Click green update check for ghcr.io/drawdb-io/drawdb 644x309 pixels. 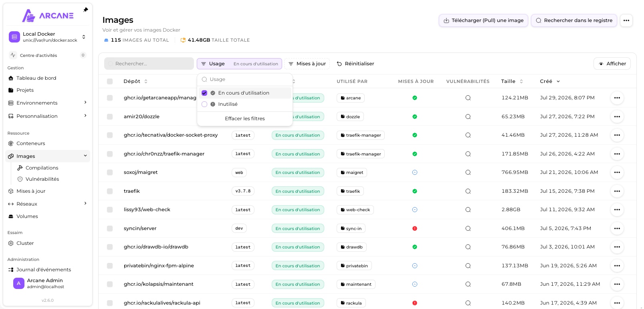(415, 247)
